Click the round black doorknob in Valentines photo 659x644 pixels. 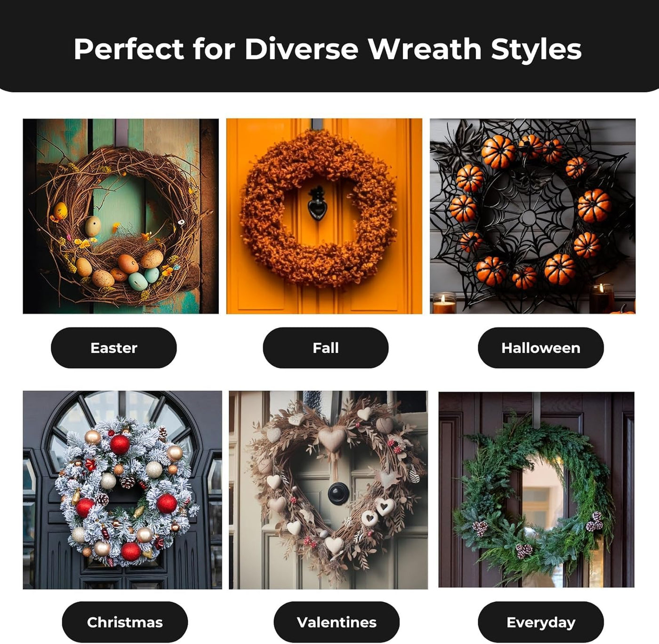click(337, 493)
